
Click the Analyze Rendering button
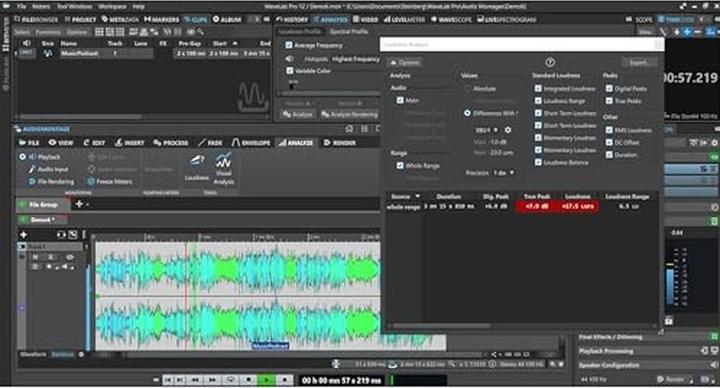coord(349,114)
